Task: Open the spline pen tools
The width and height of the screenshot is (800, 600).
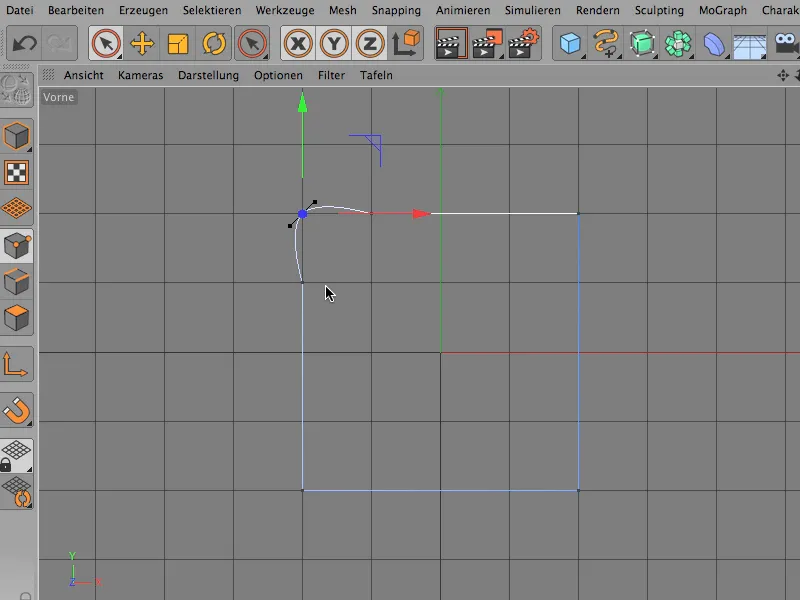Action: point(606,43)
